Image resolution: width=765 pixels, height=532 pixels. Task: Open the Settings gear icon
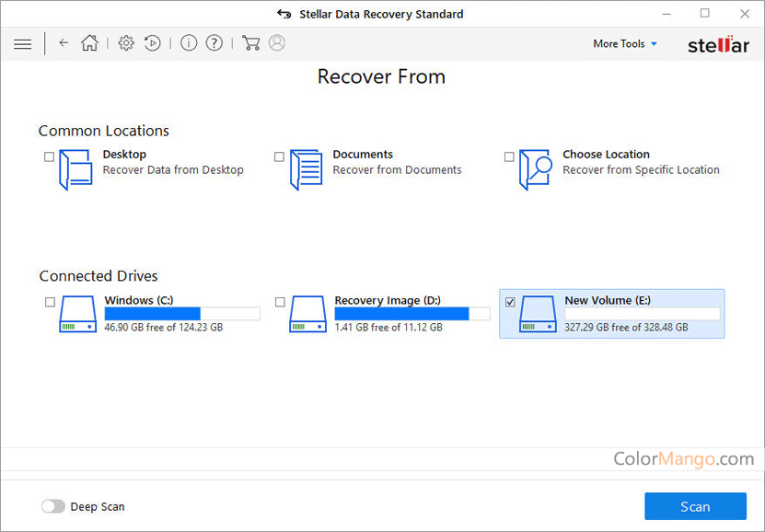coord(125,43)
